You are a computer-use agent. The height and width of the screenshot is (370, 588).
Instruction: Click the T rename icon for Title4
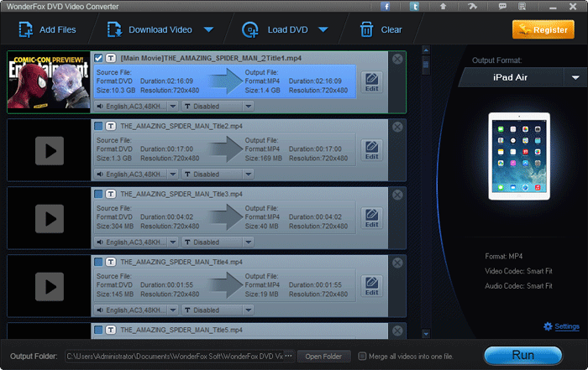pos(111,262)
